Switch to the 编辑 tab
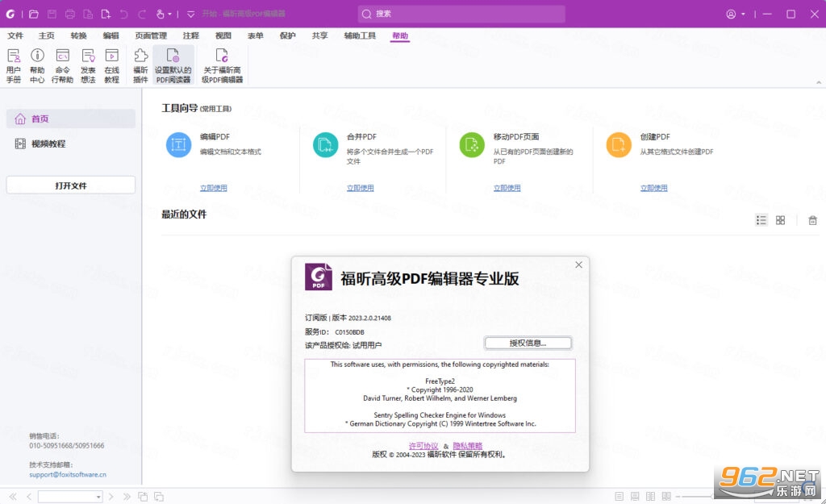Image resolution: width=826 pixels, height=504 pixels. tap(111, 35)
